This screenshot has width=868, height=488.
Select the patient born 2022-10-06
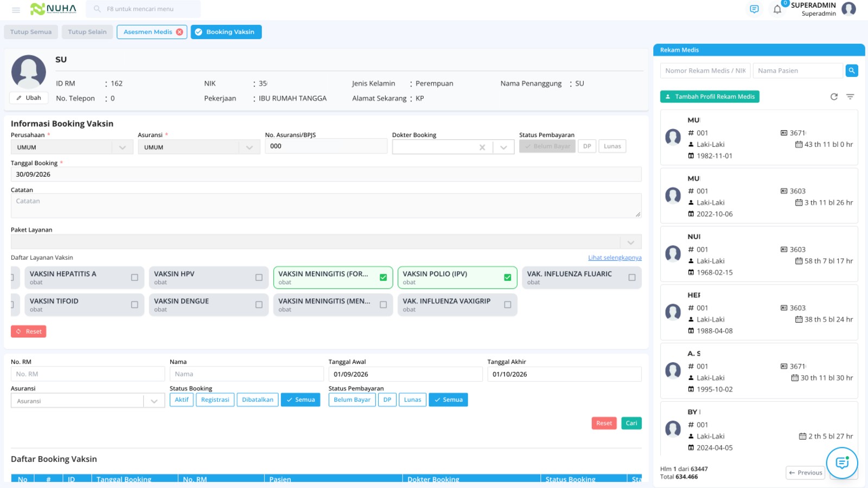(x=759, y=196)
